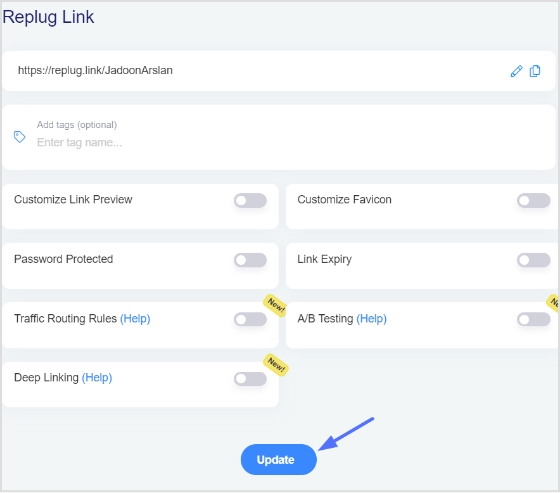Select the replug.link/JadoonArslan URL text
The image size is (560, 493).
click(x=95, y=70)
